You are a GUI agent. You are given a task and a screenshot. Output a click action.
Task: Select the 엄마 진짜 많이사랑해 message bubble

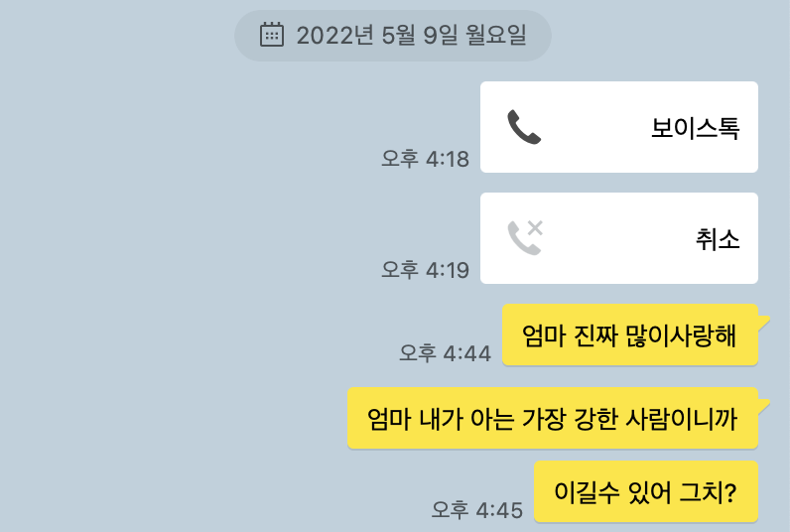tap(630, 335)
